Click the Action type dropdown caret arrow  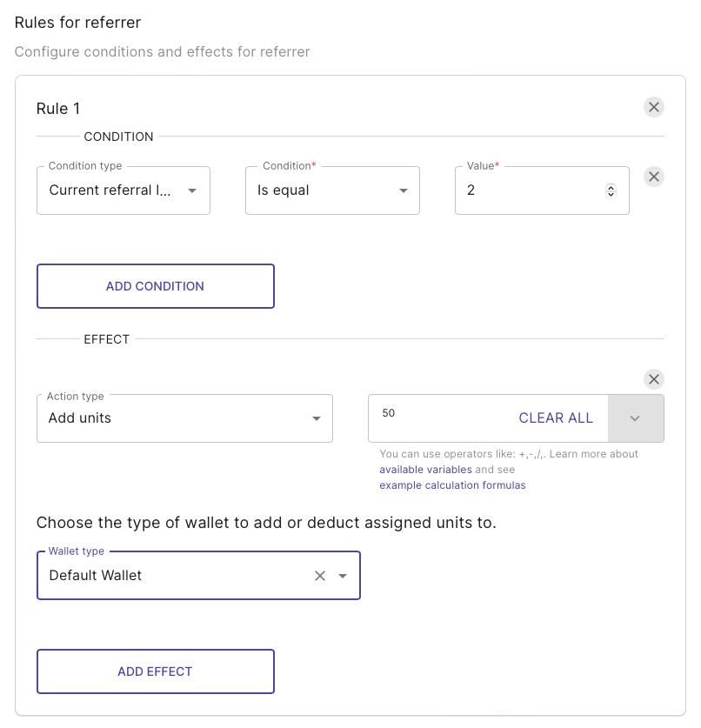317,418
